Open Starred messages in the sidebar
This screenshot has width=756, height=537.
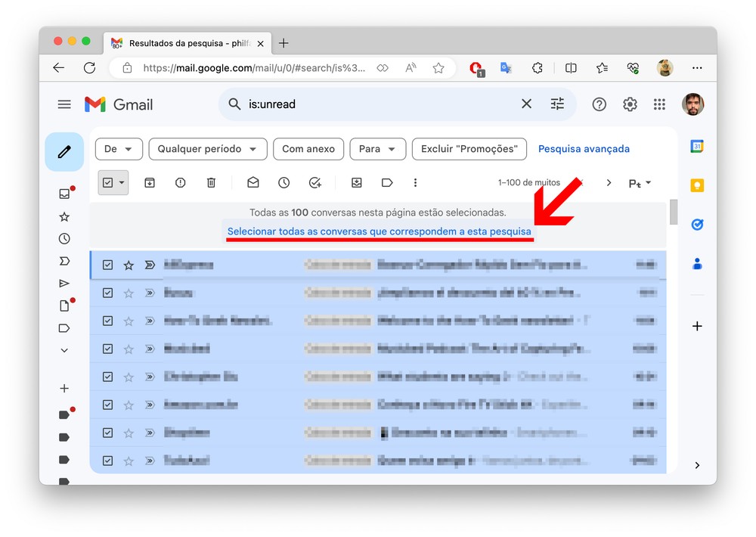tap(64, 216)
